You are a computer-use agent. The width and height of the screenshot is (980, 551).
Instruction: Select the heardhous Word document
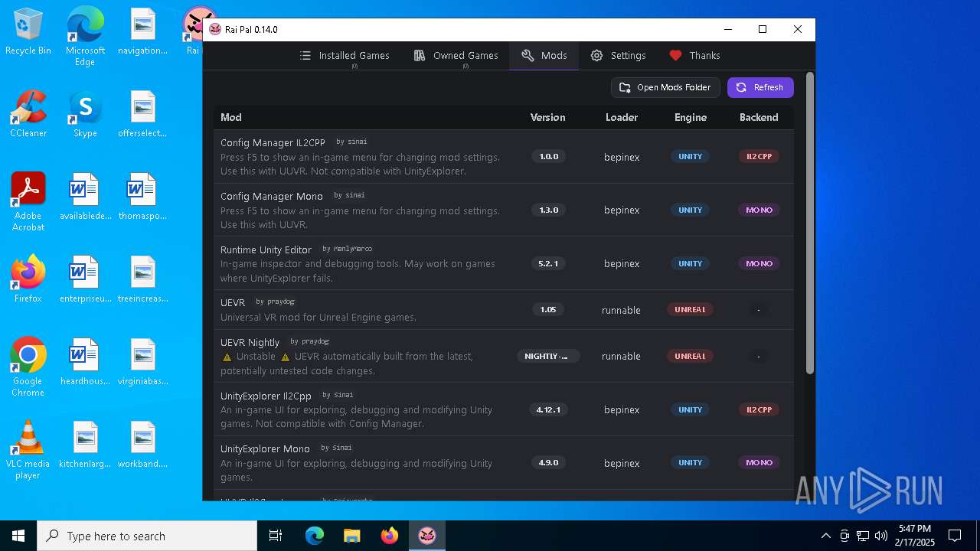[85, 362]
